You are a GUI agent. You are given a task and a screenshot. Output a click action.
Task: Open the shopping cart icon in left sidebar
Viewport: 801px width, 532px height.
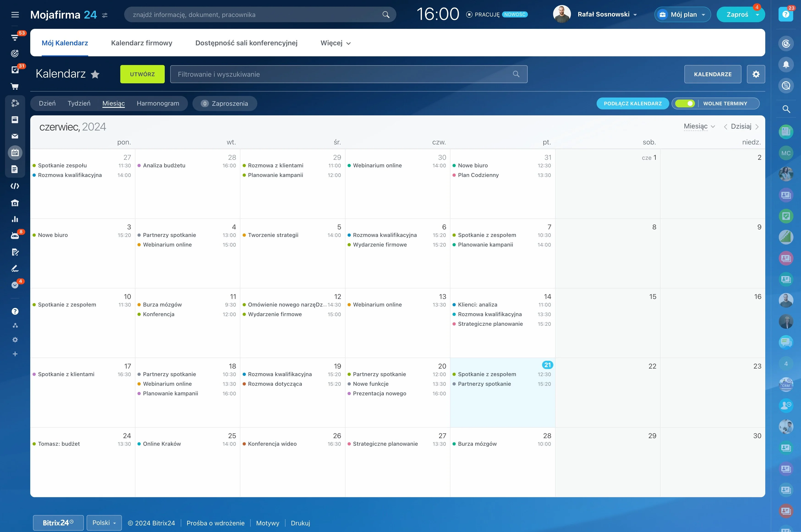point(15,87)
